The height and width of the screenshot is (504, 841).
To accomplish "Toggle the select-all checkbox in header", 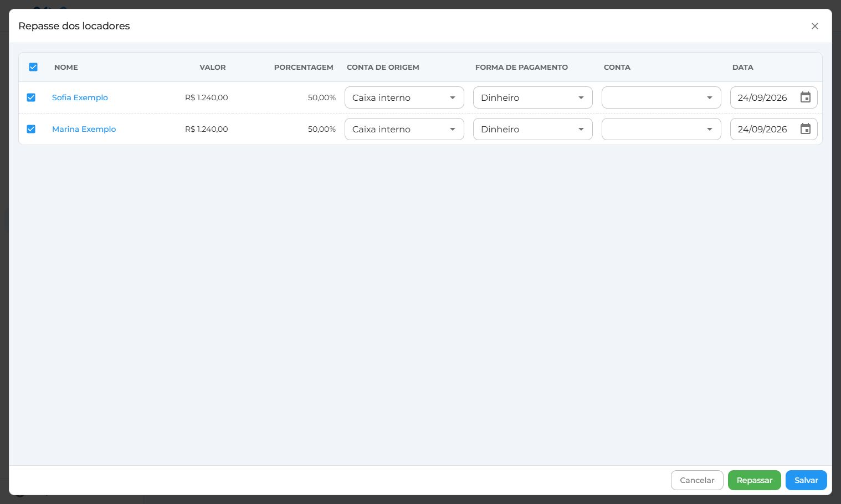I will tap(33, 67).
